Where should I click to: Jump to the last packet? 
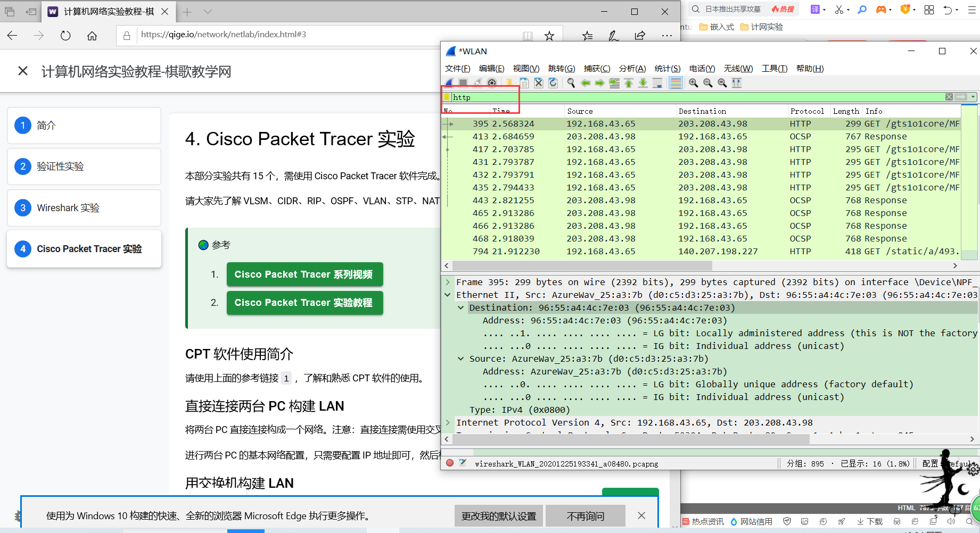pos(643,83)
